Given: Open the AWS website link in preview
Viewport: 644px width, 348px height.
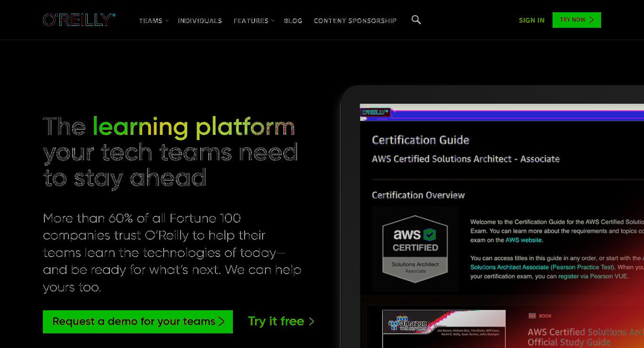Looking at the screenshot, I should [x=524, y=240].
